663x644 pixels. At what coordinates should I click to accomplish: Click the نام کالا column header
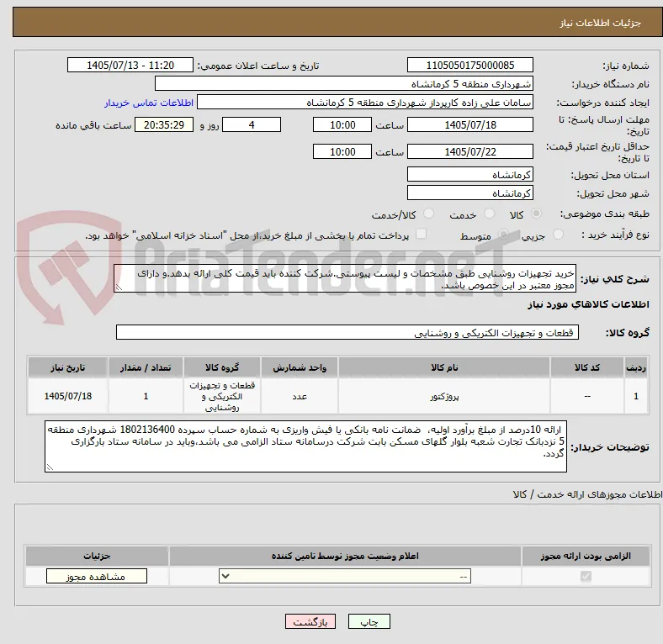click(x=444, y=367)
